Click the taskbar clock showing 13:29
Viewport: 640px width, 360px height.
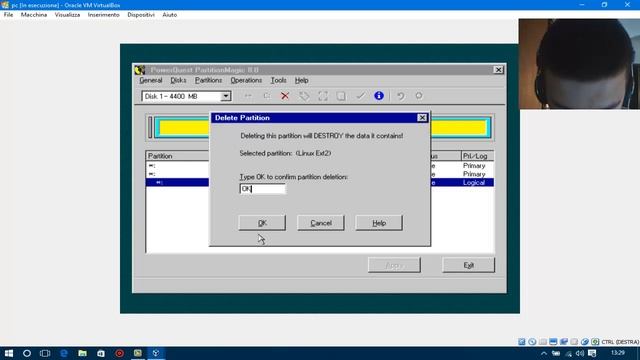(618, 353)
